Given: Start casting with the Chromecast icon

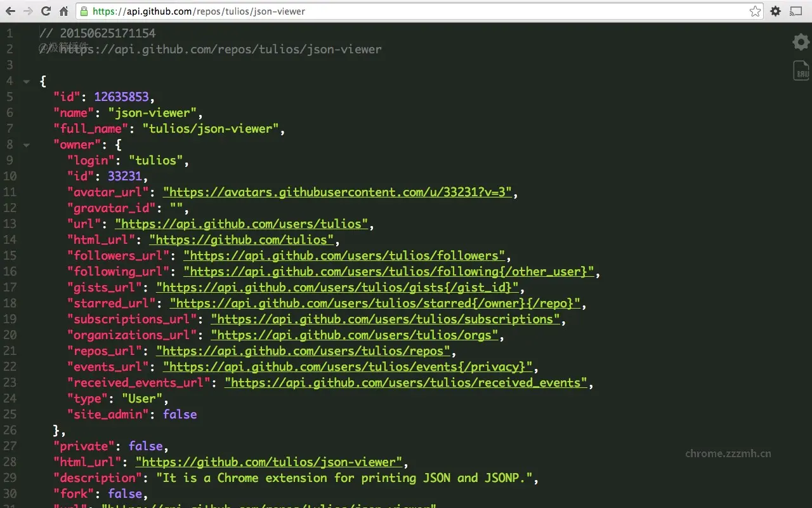Looking at the screenshot, I should 796,11.
